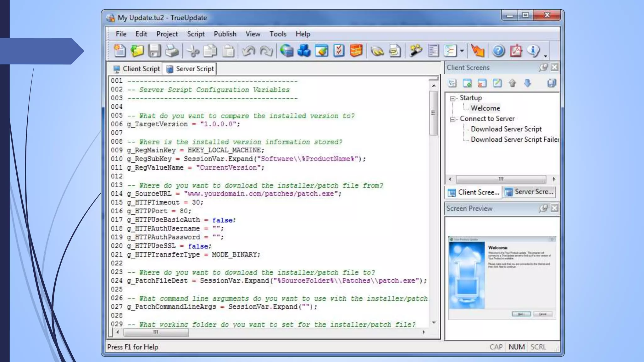644x362 pixels.
Task: Click the magic wand wizard icon
Action: (416, 51)
